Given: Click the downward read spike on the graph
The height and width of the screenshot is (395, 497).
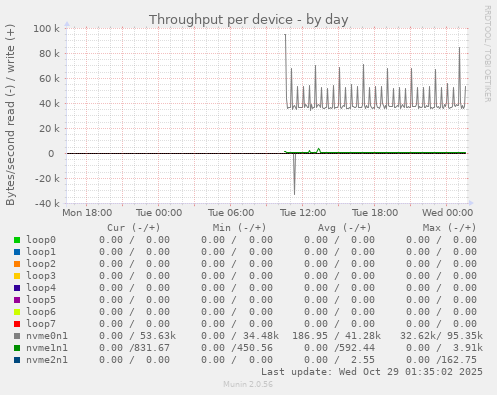Looking at the screenshot, I should click(x=294, y=175).
